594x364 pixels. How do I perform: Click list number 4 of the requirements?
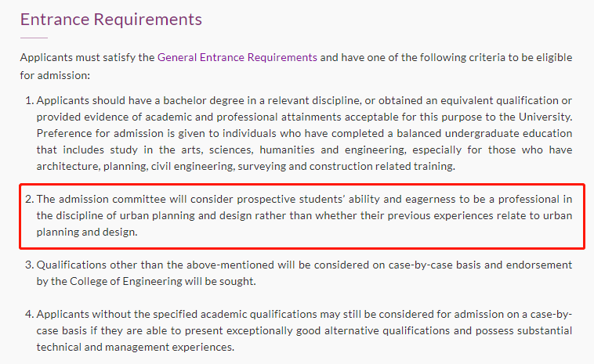[30, 315]
